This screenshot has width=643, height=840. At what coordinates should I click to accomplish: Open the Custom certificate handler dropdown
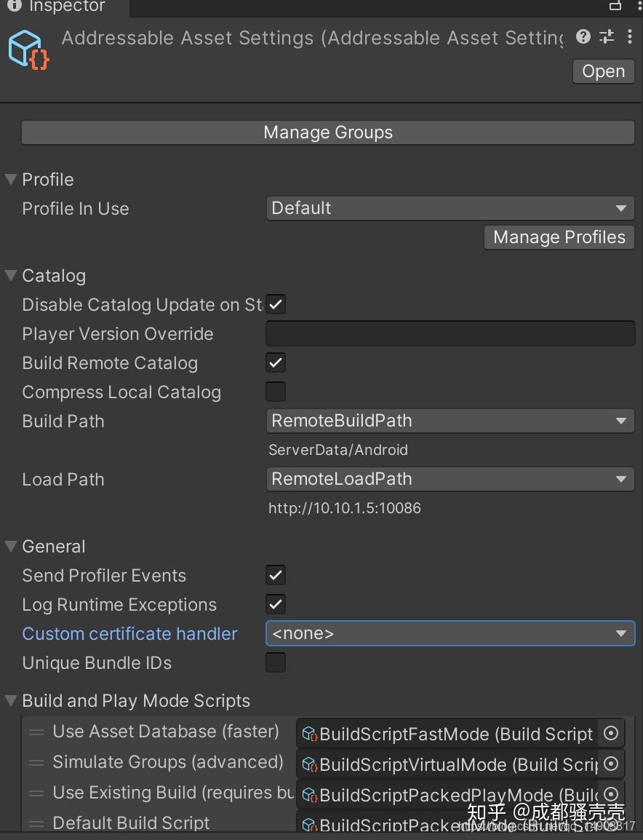pyautogui.click(x=450, y=633)
